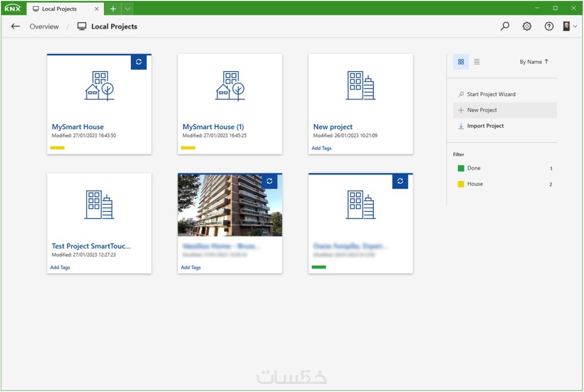Click the House filter label
Image resolution: width=584 pixels, height=392 pixels.
coord(475,184)
